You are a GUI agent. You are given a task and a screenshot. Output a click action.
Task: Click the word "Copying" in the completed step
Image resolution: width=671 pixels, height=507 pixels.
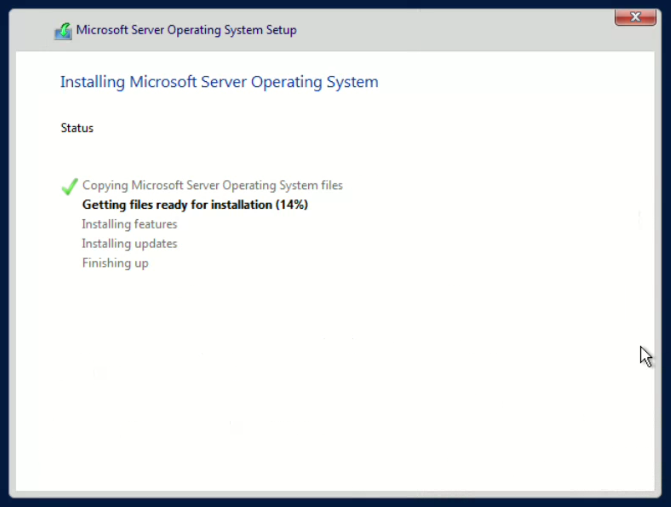click(106, 185)
